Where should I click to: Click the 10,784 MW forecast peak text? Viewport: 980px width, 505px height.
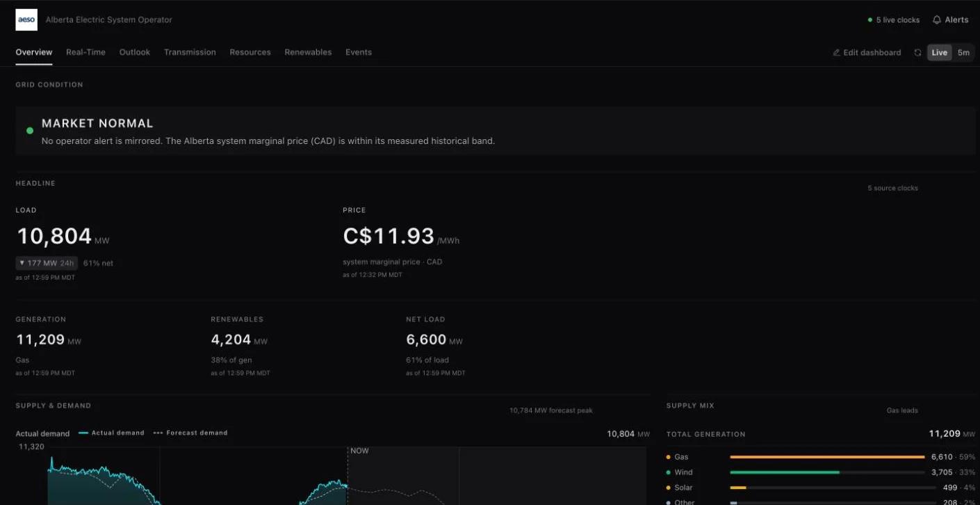(551, 410)
